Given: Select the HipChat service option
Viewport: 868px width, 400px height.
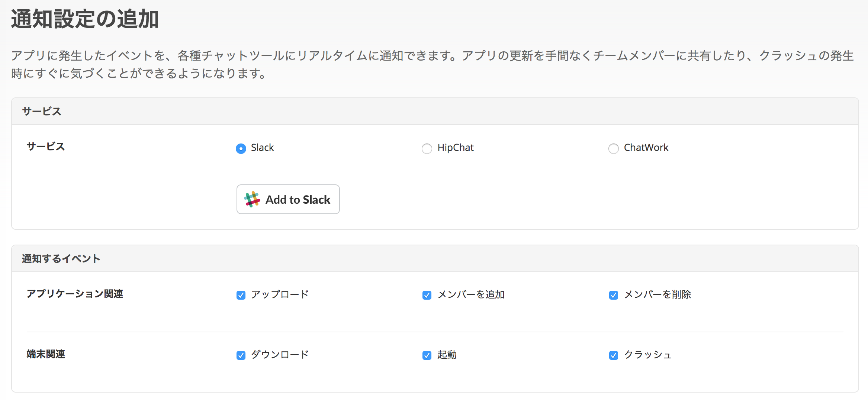Looking at the screenshot, I should pyautogui.click(x=427, y=148).
